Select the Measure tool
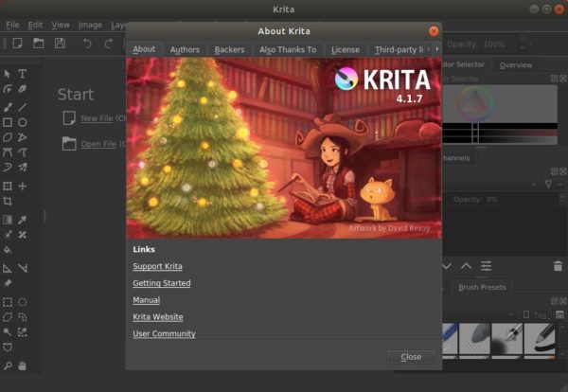 tap(23, 268)
